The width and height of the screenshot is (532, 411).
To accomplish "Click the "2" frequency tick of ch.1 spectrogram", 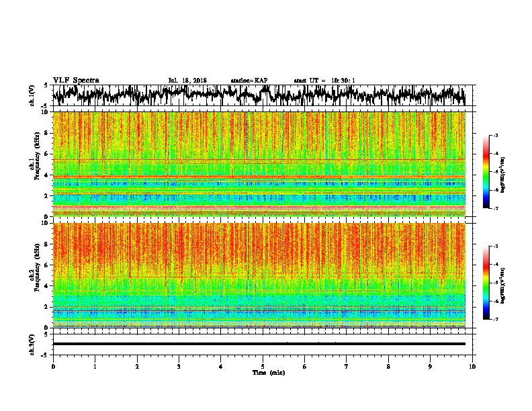I will 47,196.
